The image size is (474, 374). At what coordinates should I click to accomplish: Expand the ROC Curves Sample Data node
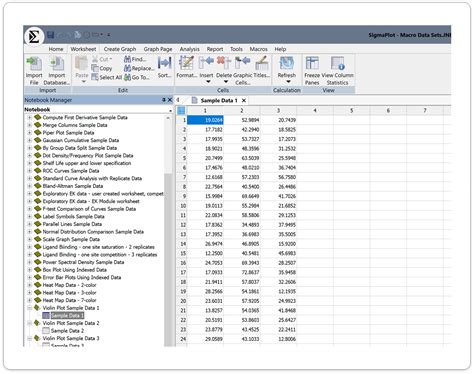point(29,171)
